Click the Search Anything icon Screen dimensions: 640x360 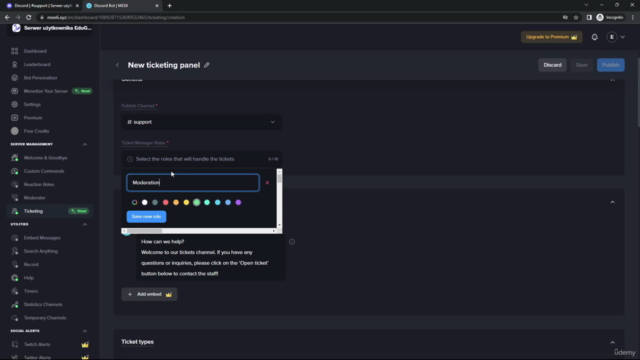[15, 251]
